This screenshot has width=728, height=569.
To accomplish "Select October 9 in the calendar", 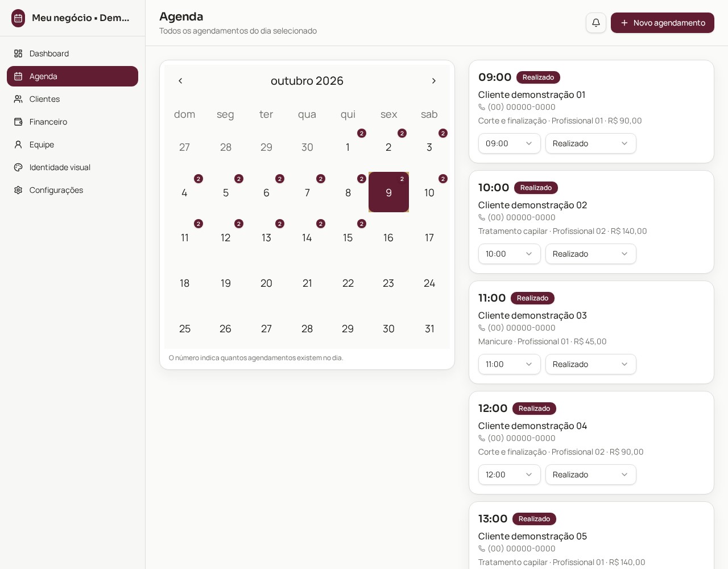I will [388, 192].
